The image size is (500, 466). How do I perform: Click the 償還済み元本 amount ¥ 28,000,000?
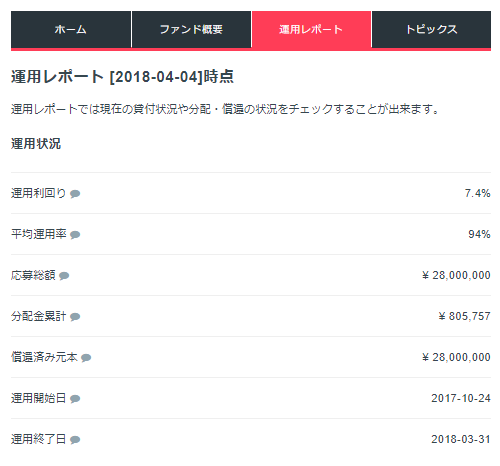tap(456, 357)
